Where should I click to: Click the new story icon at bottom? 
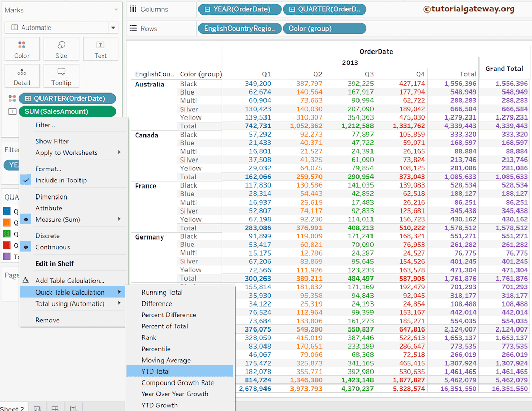[x=73, y=408]
